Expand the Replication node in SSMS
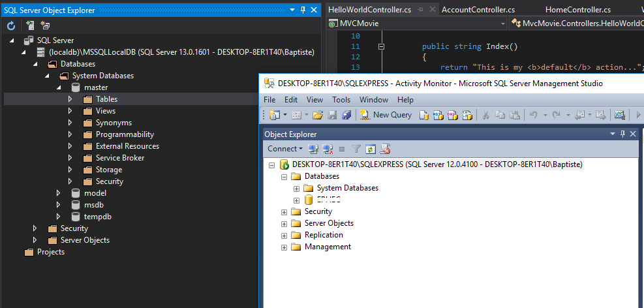The height and width of the screenshot is (308, 644). [x=284, y=236]
